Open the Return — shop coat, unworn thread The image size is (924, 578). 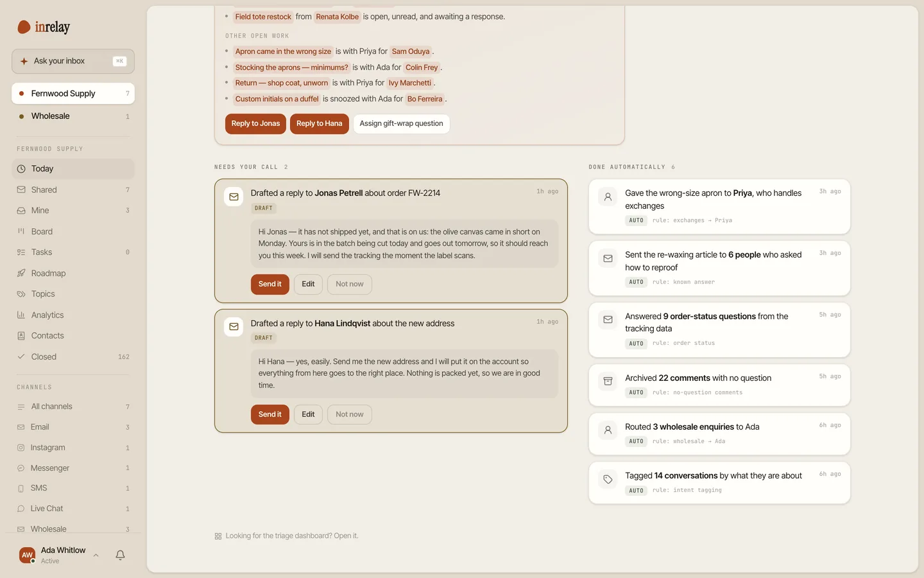coord(281,83)
